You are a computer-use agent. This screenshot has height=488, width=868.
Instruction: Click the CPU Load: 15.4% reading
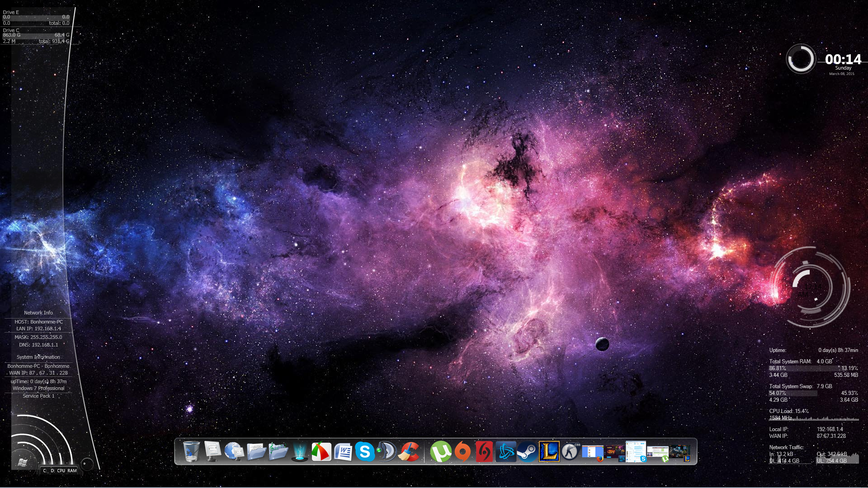click(789, 411)
